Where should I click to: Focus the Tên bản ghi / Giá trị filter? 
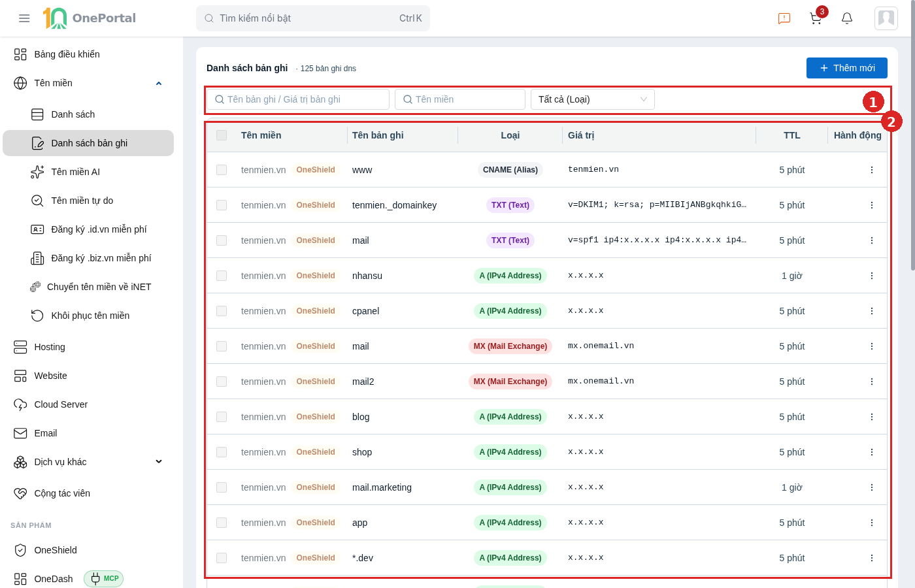click(298, 99)
